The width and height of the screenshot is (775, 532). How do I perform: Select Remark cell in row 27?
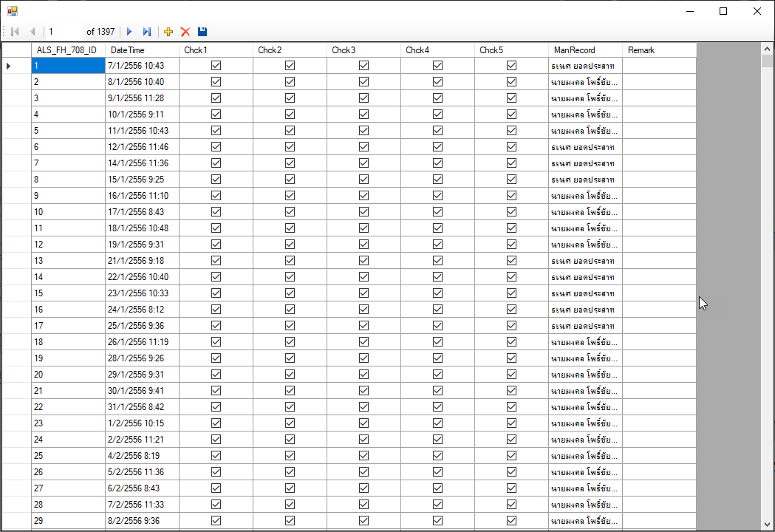(659, 488)
